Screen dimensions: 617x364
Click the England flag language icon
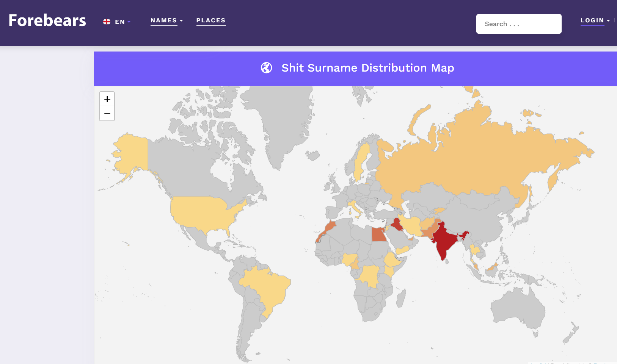(107, 22)
